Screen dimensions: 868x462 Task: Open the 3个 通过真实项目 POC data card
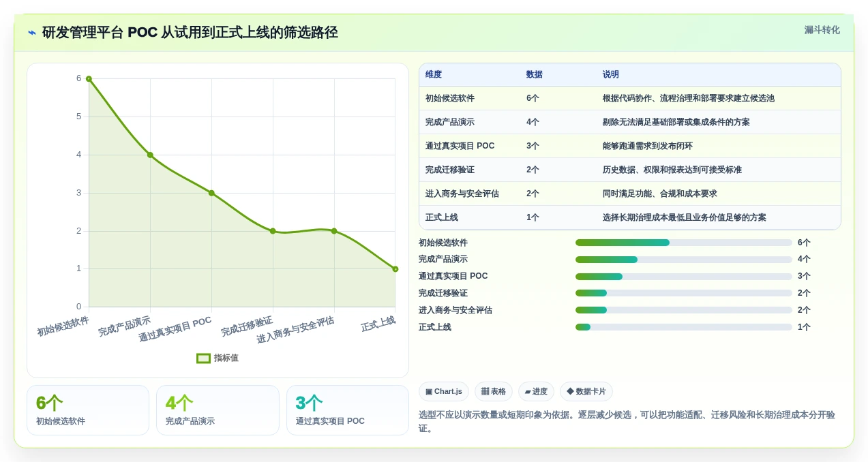[x=348, y=410]
